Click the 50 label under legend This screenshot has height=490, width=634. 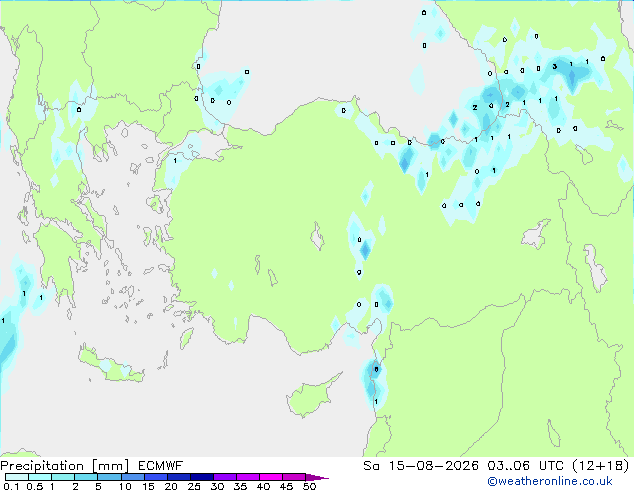click(x=309, y=486)
